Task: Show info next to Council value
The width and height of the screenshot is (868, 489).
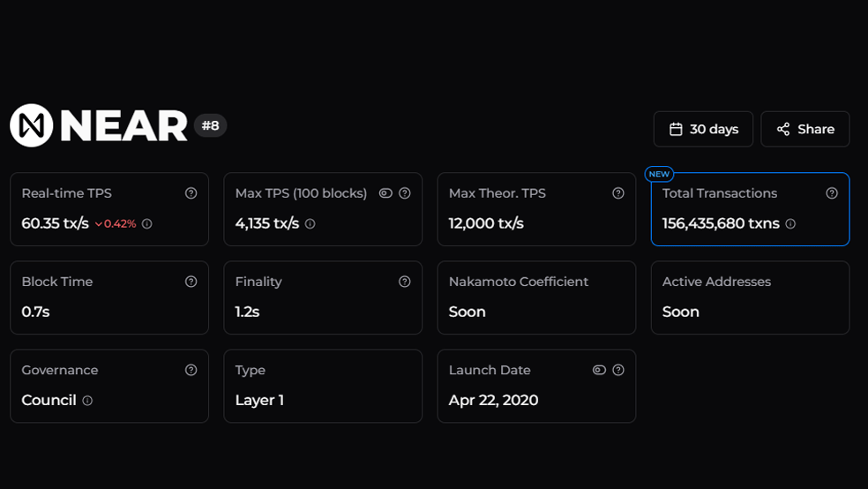Action: (87, 401)
